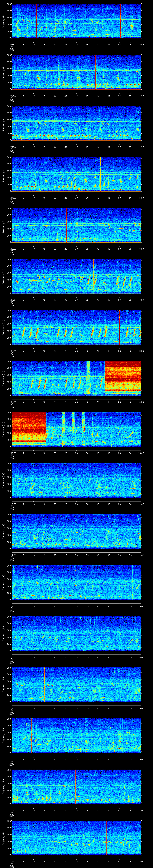Click the 1:12:00 start time label
This screenshot has height=868, width=153.
click(12, 606)
